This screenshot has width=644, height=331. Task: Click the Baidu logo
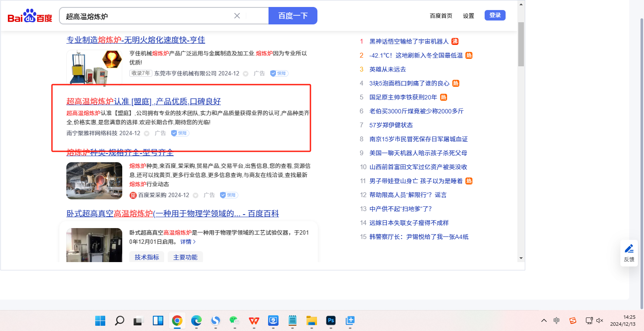click(30, 16)
